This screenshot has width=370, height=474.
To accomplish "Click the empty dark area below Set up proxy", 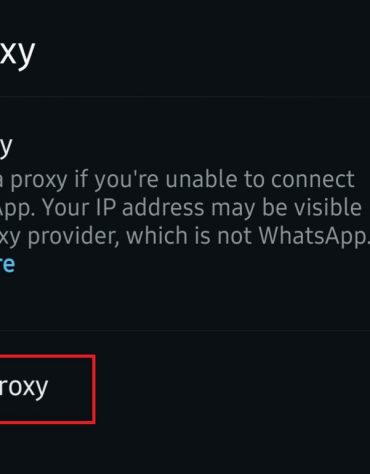I will click(x=185, y=450).
